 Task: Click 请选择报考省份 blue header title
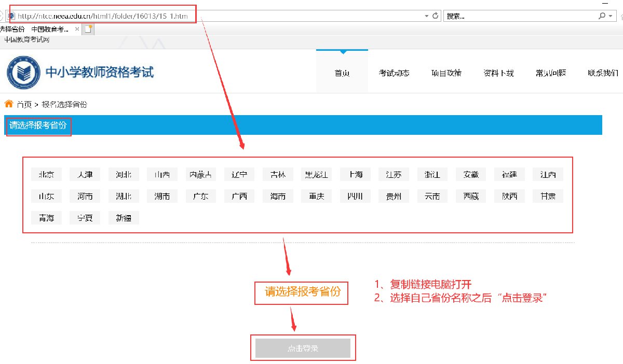(x=38, y=125)
